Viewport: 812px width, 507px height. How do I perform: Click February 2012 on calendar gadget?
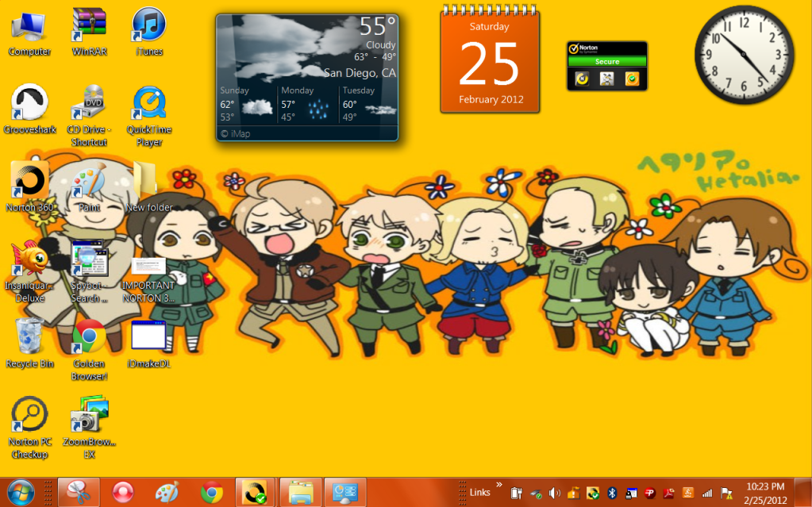coord(491,99)
